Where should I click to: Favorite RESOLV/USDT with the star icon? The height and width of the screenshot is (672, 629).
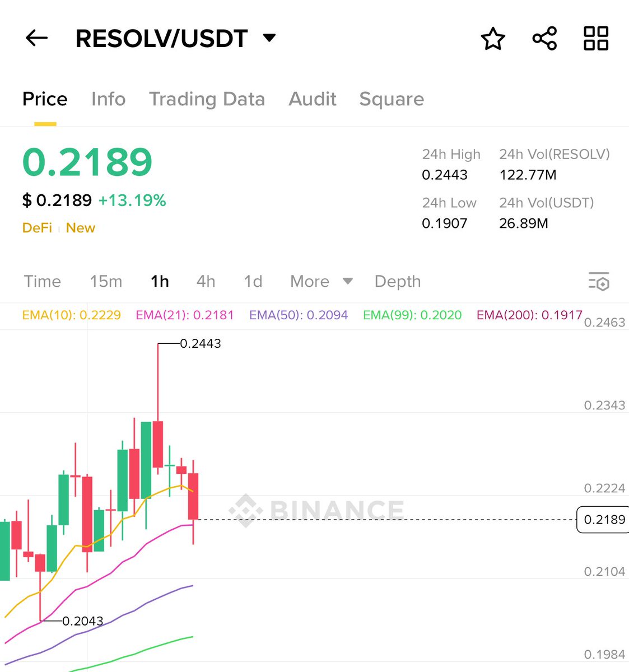click(493, 39)
